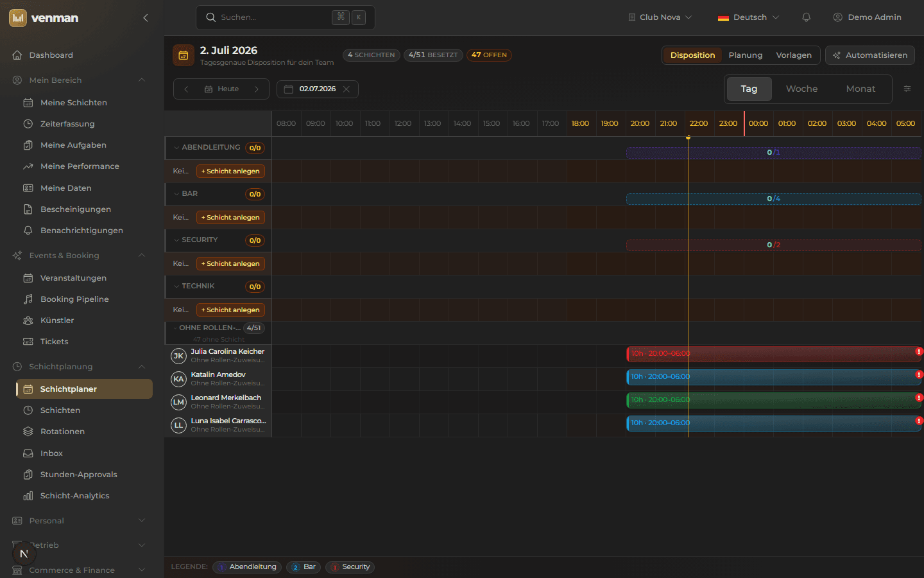
Task: Open Inbox tray icon
Action: [x=28, y=453]
